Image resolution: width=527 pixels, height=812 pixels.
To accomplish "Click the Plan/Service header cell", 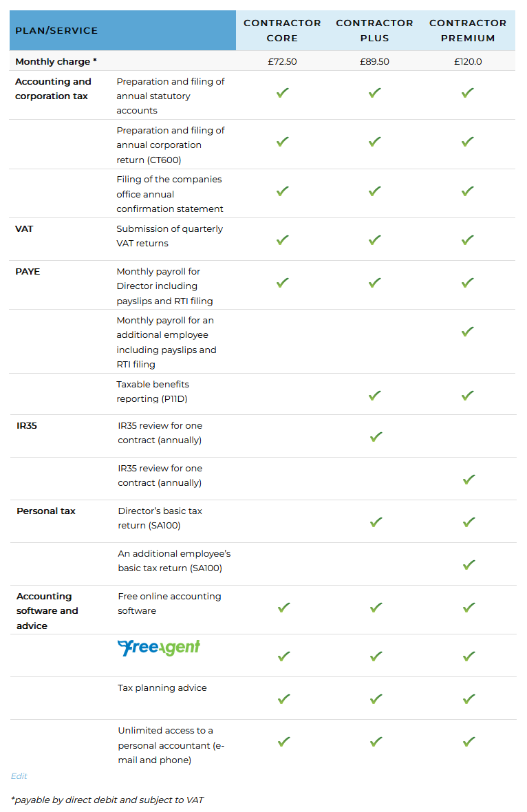I will (56, 30).
